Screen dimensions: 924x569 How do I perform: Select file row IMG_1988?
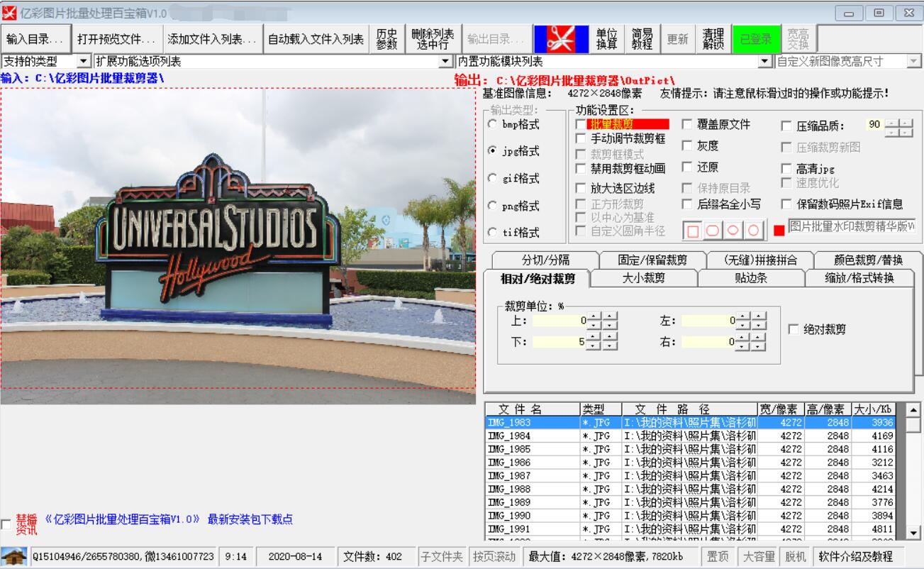pyautogui.click(x=690, y=489)
